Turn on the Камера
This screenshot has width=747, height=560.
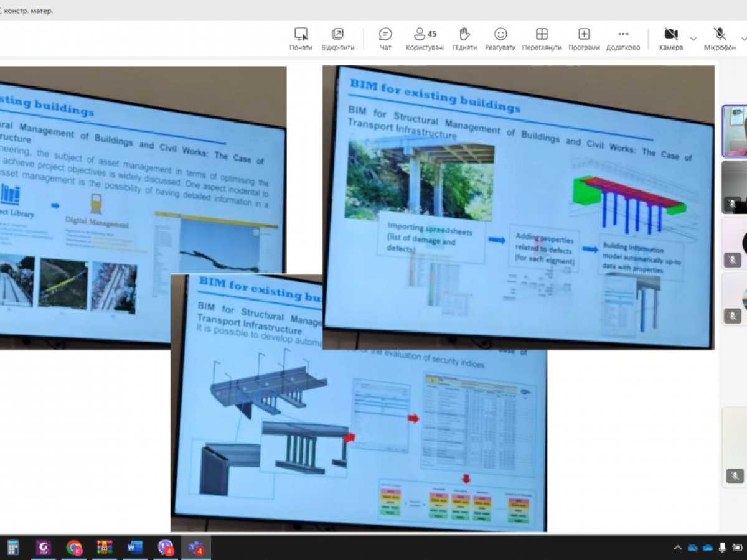pos(670,39)
